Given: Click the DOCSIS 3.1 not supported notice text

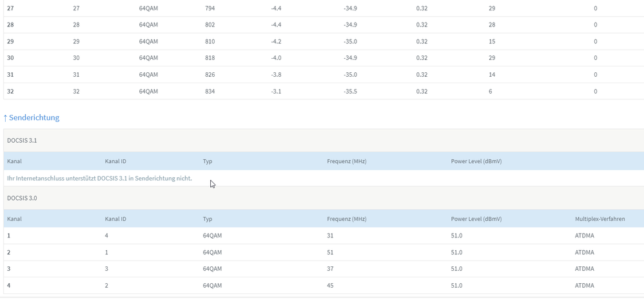Looking at the screenshot, I should (99, 179).
